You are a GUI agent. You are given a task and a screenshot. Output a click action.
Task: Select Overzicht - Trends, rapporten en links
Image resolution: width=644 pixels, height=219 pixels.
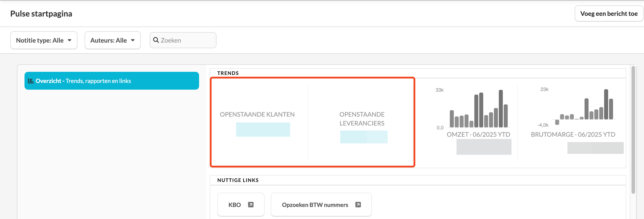[112, 81]
